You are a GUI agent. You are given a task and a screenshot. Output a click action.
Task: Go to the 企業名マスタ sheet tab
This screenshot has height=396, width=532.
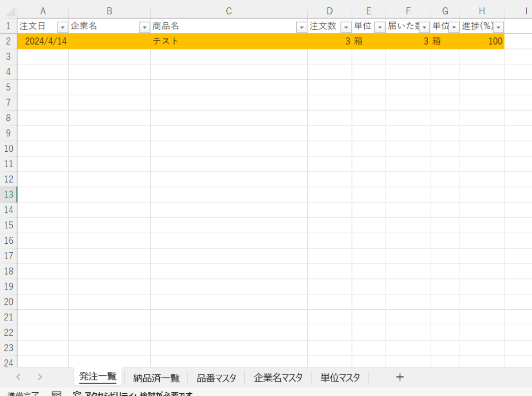click(278, 378)
